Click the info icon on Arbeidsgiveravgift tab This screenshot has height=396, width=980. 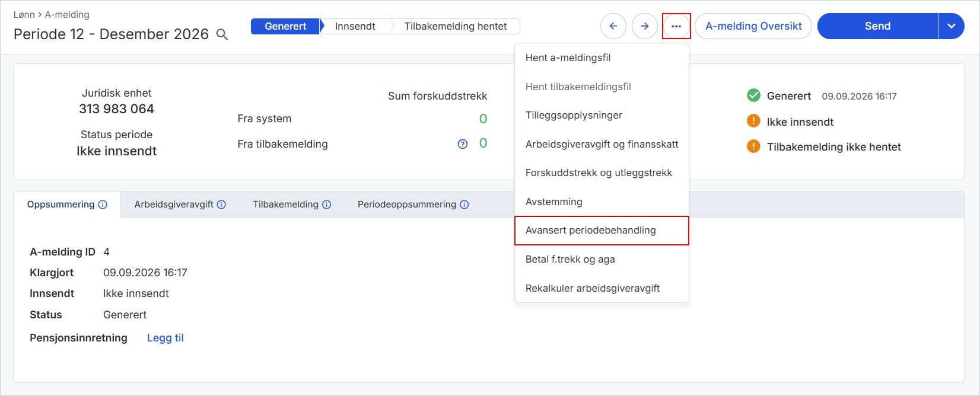[221, 205]
